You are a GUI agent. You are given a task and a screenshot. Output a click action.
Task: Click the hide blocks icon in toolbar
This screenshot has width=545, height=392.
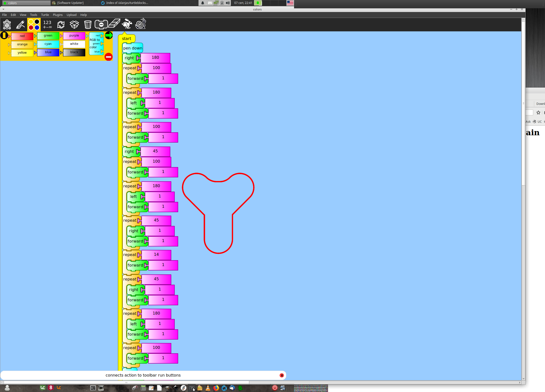[x=101, y=24]
